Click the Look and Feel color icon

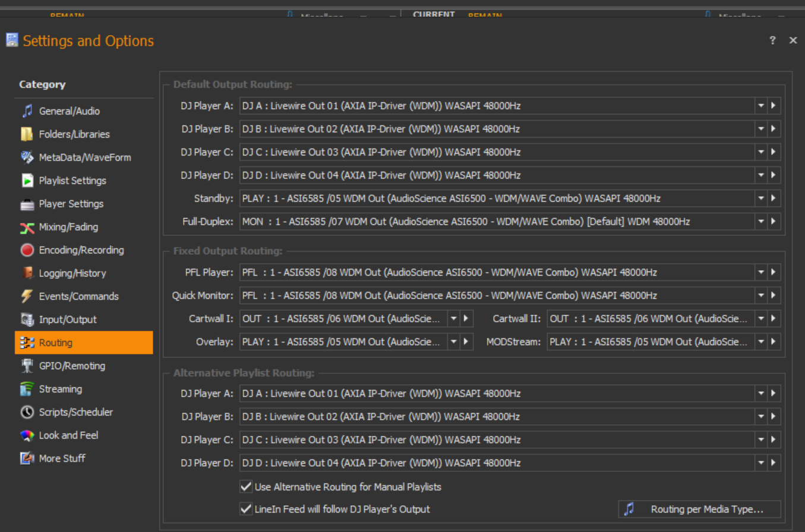[27, 435]
